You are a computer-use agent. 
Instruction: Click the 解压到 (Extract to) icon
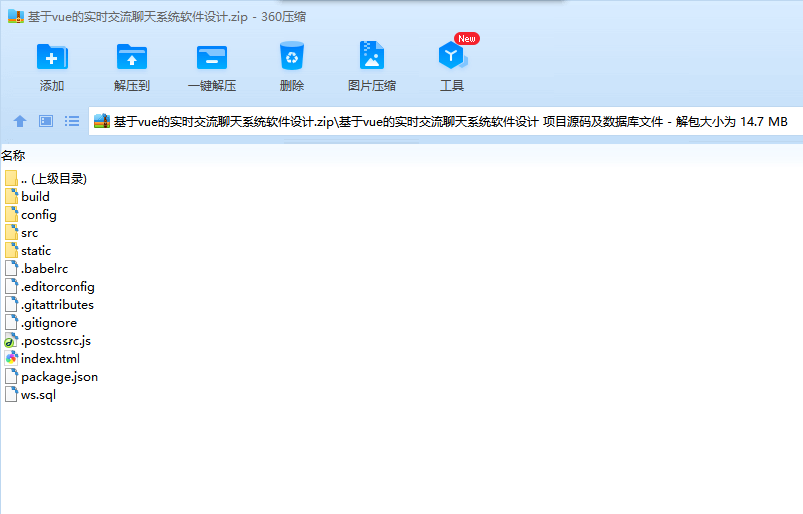[132, 56]
